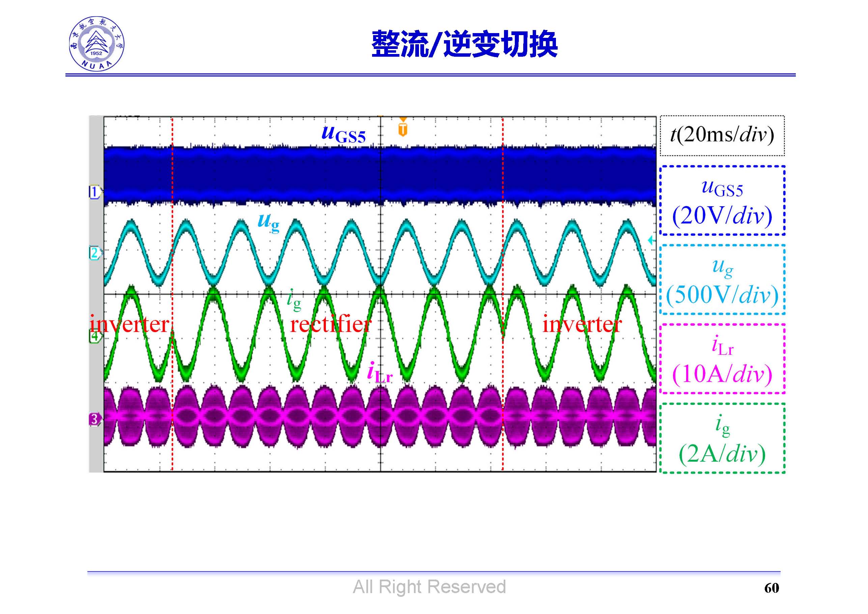Viewport: 868px width, 614px height.
Task: Click the blue uGS5 waveform label
Action: tap(343, 134)
